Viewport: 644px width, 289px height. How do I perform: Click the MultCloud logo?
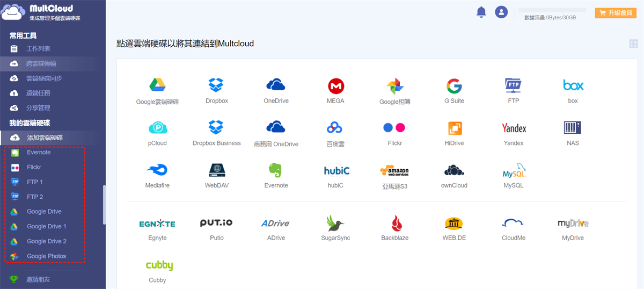pos(40,12)
